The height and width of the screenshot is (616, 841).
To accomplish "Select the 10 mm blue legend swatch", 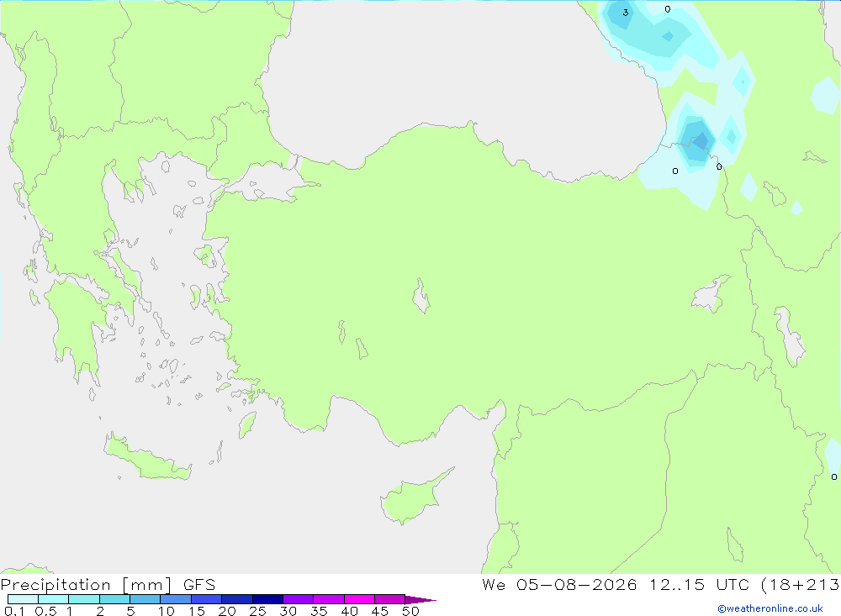I will click(176, 599).
